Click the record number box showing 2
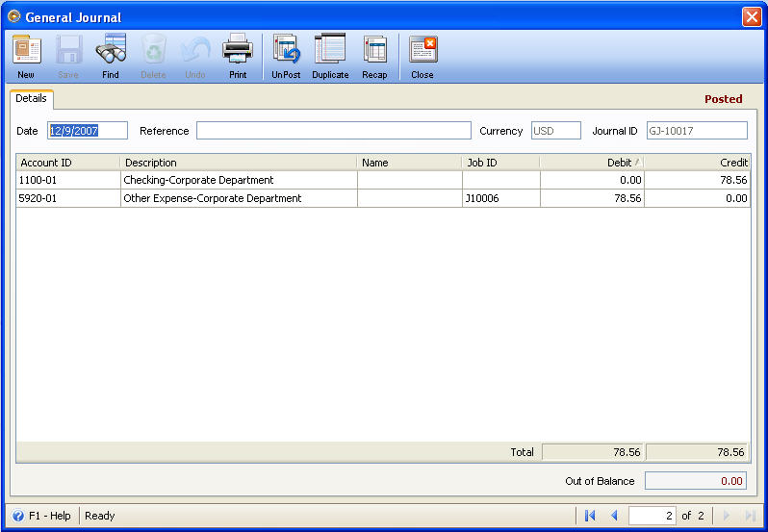The image size is (768, 532). [653, 516]
